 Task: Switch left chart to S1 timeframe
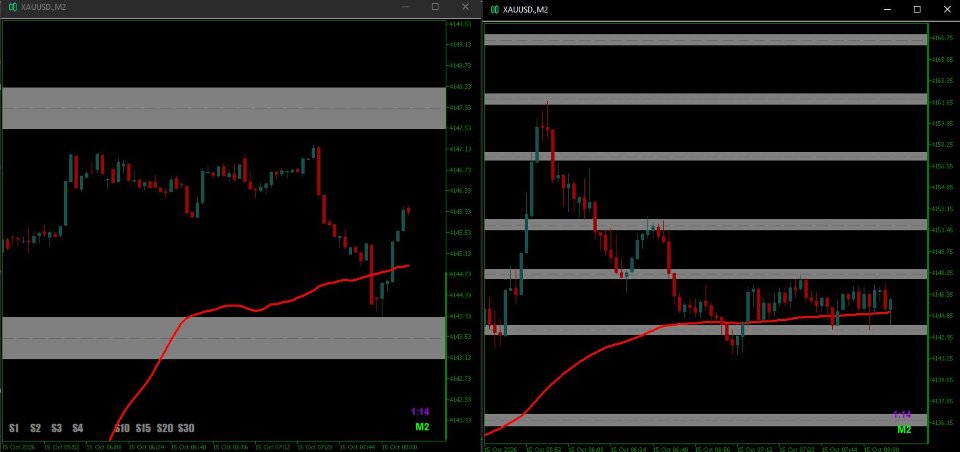click(x=14, y=428)
